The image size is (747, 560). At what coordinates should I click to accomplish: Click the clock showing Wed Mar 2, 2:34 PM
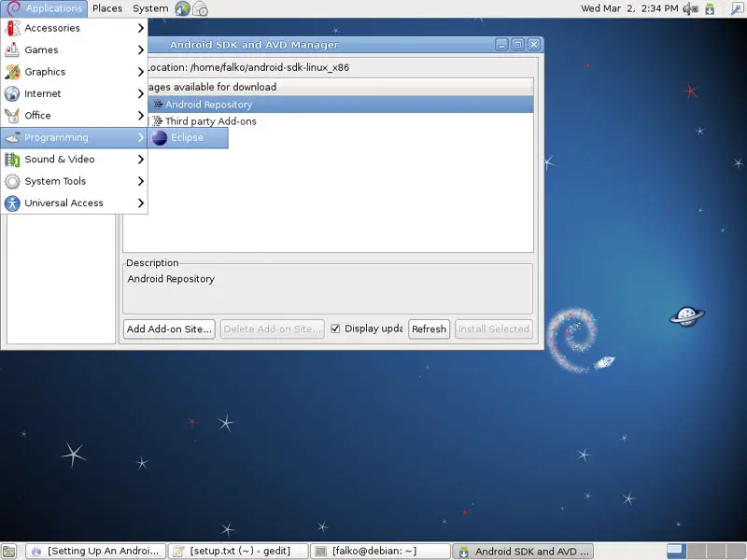click(629, 8)
